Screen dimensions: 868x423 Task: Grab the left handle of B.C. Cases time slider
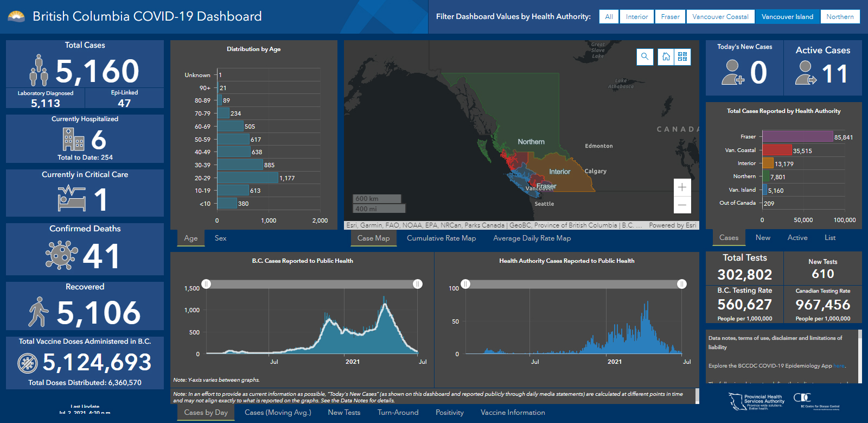(x=206, y=284)
